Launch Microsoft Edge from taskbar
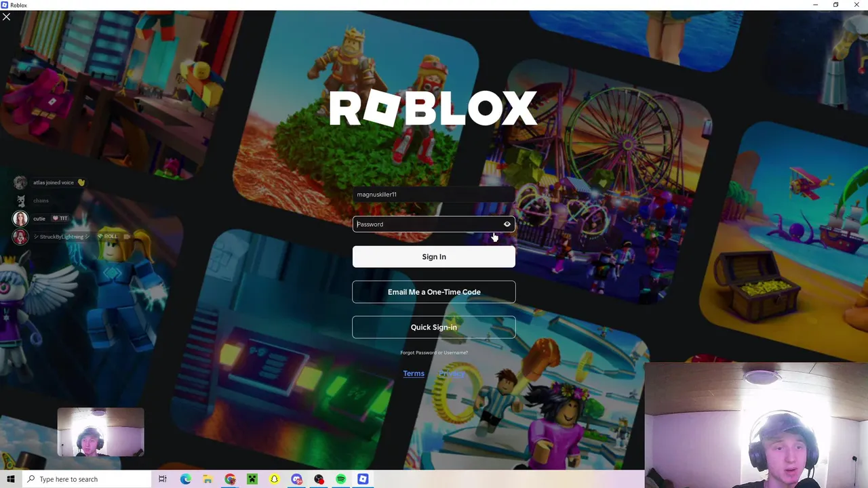This screenshot has width=868, height=488. (185, 479)
